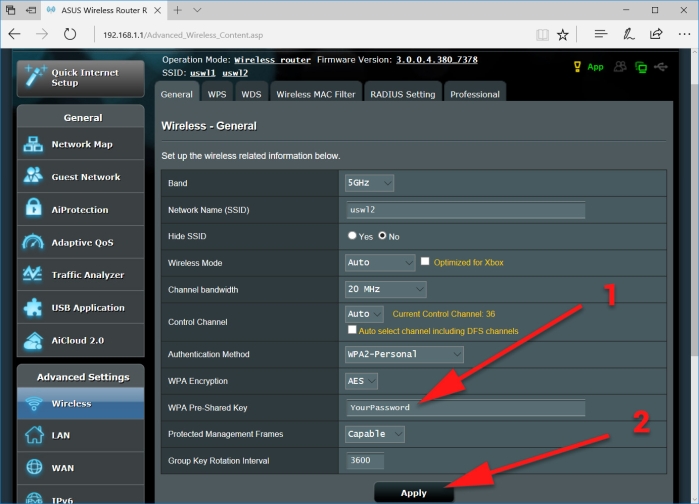The width and height of the screenshot is (699, 504).
Task: Open the Network Map icon in sidebar
Action: tap(33, 144)
